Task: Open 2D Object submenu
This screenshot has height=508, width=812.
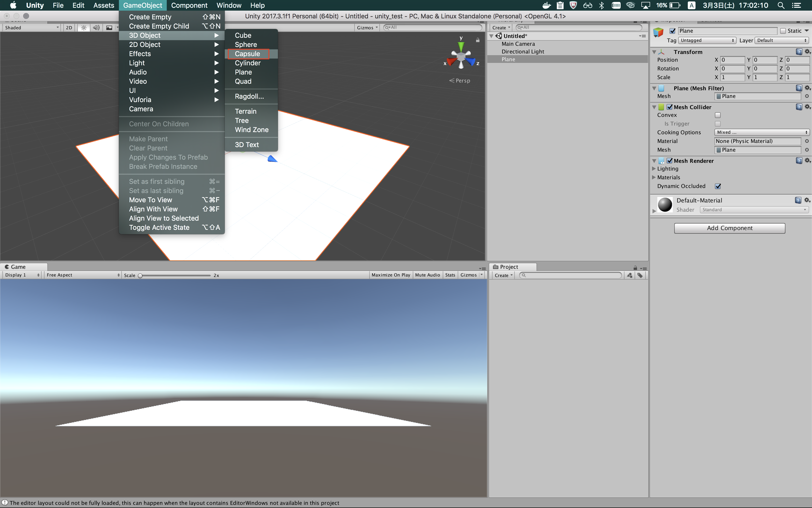Action: coord(172,45)
